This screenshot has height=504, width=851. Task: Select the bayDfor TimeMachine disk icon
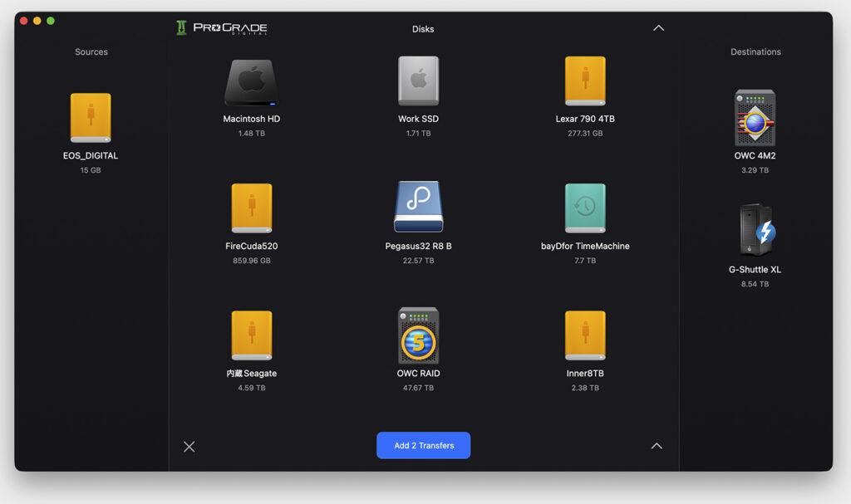(584, 208)
